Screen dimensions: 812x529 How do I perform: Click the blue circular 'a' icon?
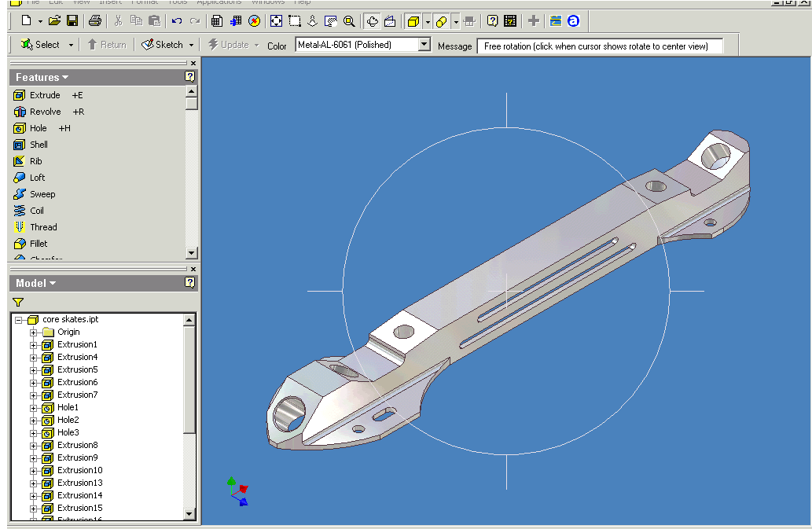(x=573, y=20)
